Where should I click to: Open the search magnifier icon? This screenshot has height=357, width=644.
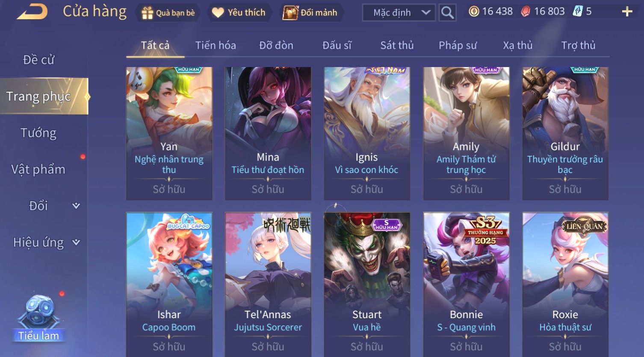447,12
